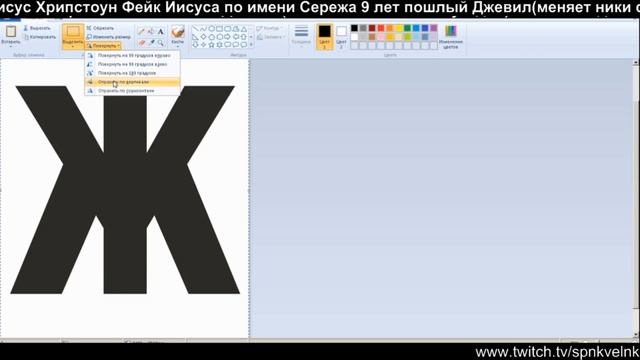Choose the Down arrow shape
Screen dimensions: 640x360
click(195, 45)
